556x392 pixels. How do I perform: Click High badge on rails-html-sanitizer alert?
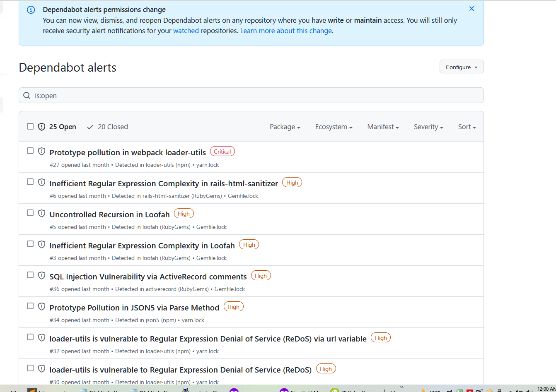click(x=292, y=183)
